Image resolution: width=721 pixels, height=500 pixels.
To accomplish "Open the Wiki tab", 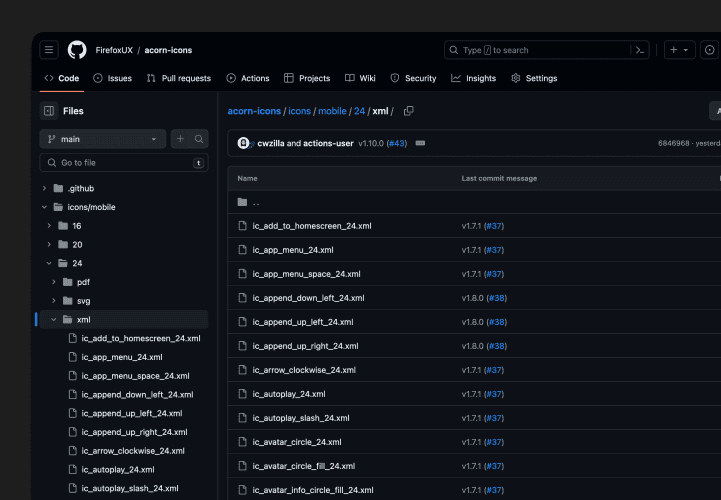I will click(x=360, y=78).
